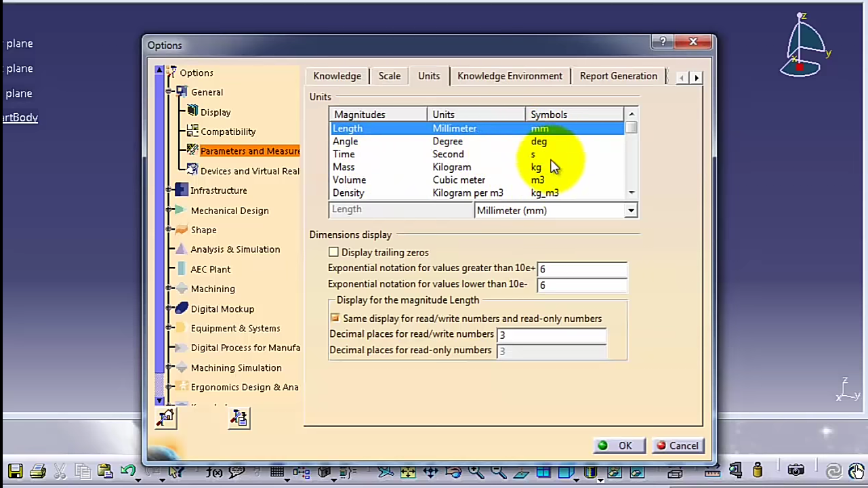This screenshot has height=488, width=868.
Task: Toggle Same display for read/write numbers checkbox
Action: 335,318
